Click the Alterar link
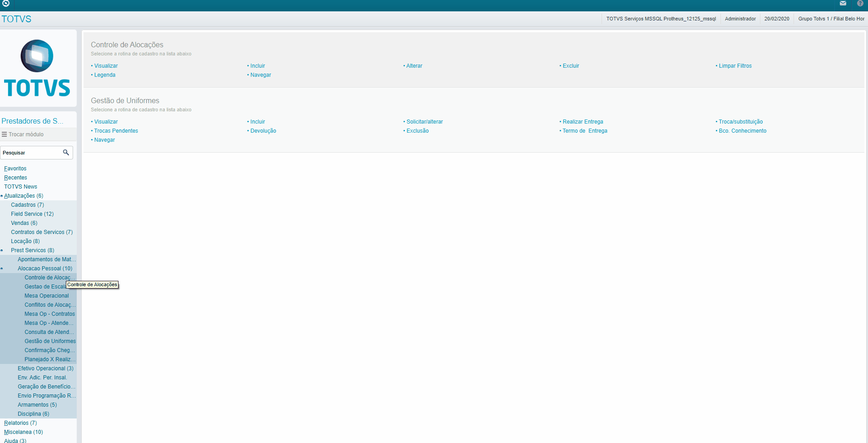Image resolution: width=868 pixels, height=443 pixels. 414,66
